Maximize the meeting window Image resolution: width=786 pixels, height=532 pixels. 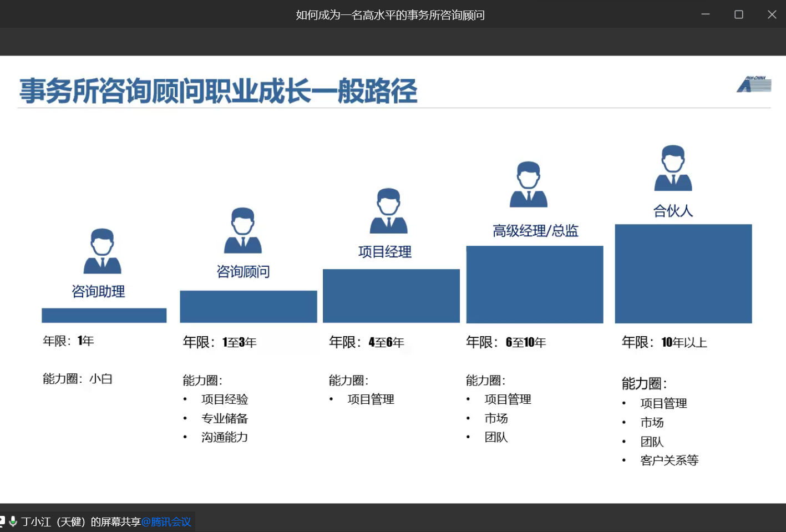[738, 14]
